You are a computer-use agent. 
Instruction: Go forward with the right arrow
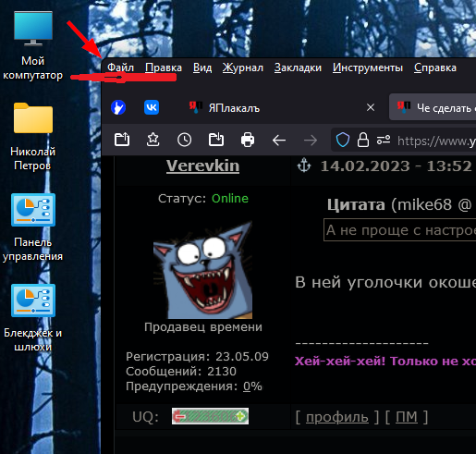coord(311,141)
